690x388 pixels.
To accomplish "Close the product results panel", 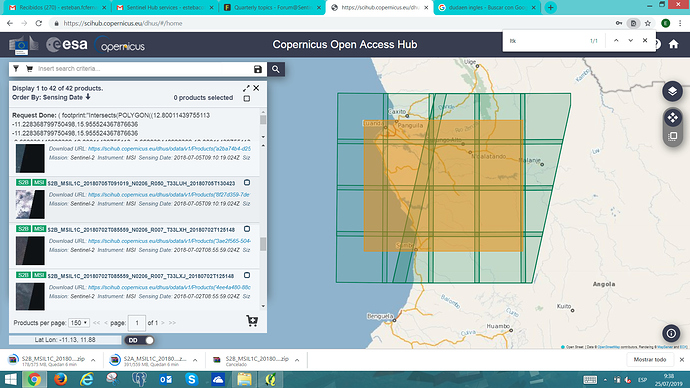I will pos(256,88).
